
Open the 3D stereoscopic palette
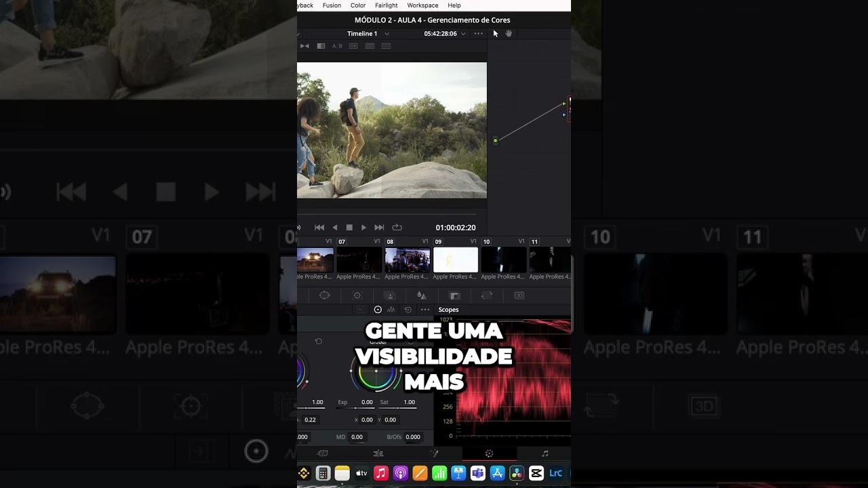(x=519, y=296)
